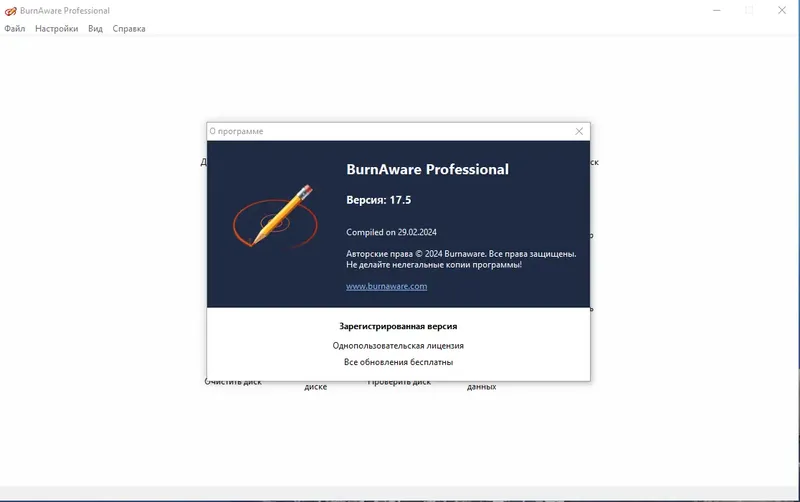Click the version text Версия: 17.5
This screenshot has width=800, height=502.
click(x=379, y=200)
